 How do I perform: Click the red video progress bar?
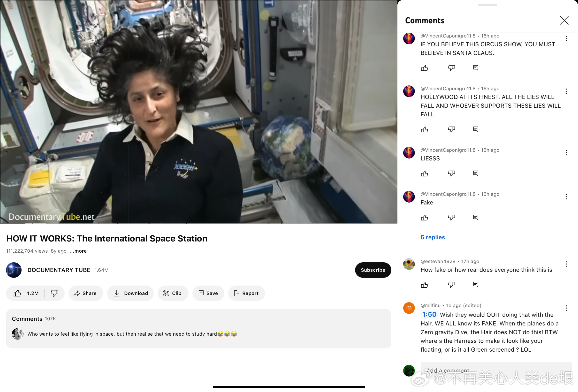pyautogui.click(x=12, y=223)
